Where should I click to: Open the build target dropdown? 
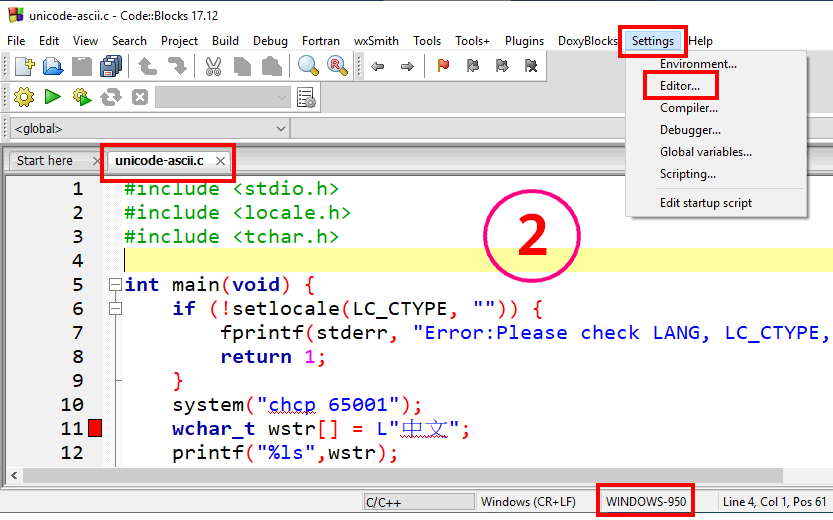pyautogui.click(x=223, y=97)
